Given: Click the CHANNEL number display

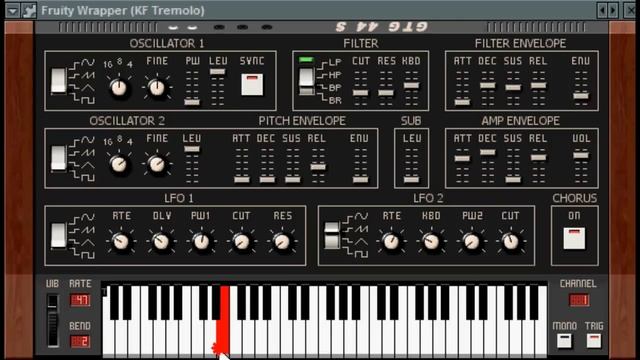Looking at the screenshot, I should [579, 300].
